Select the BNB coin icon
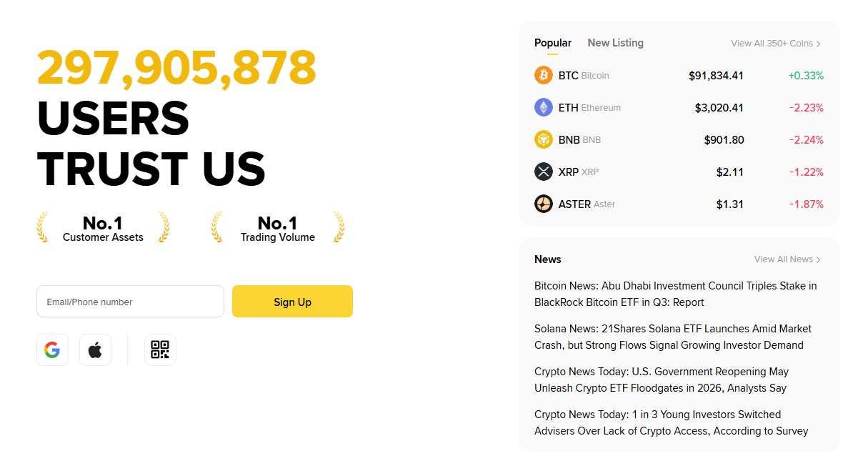The width and height of the screenshot is (868, 456). [544, 139]
